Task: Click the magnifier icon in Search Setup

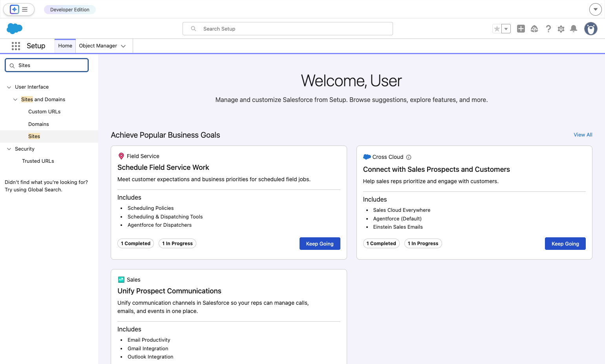Action: [x=194, y=29]
